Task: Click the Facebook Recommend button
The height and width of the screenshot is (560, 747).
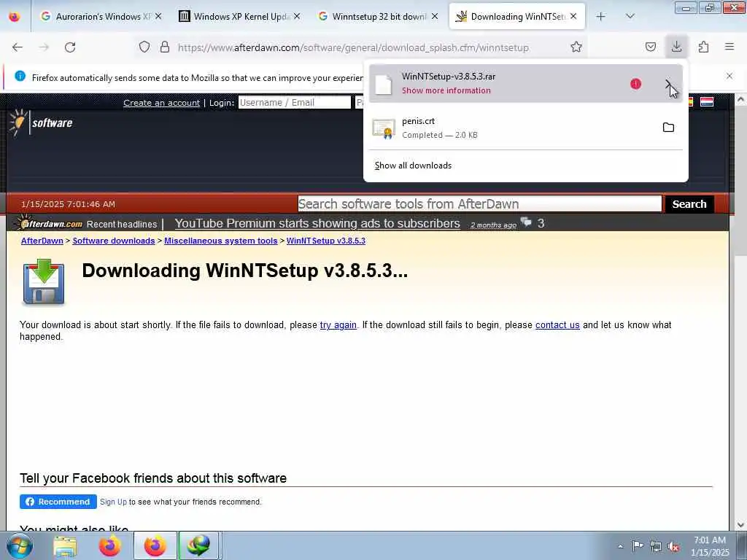Action: pos(58,502)
